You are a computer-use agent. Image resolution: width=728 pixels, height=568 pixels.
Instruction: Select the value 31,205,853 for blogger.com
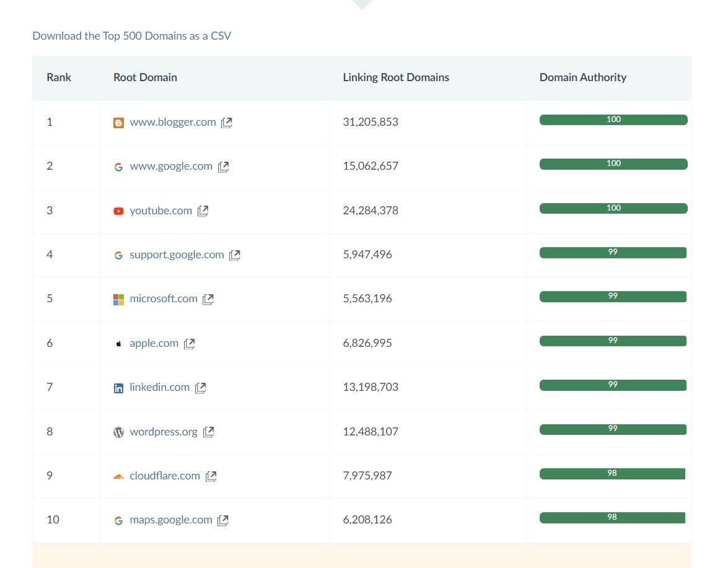click(x=371, y=122)
